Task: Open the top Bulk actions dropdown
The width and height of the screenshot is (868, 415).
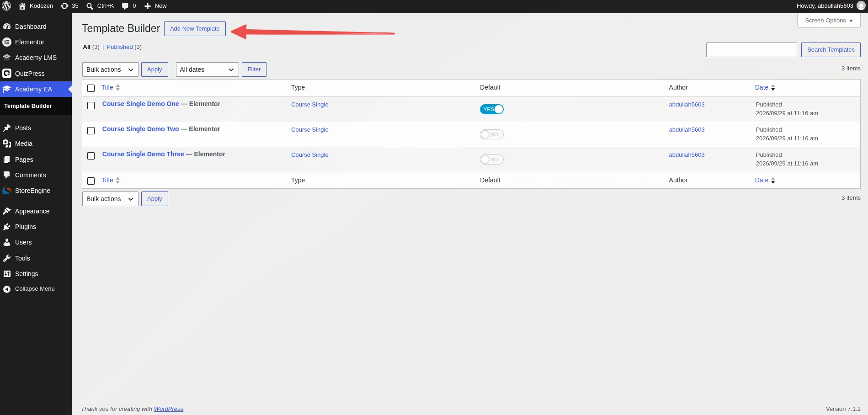Action: pyautogui.click(x=110, y=69)
